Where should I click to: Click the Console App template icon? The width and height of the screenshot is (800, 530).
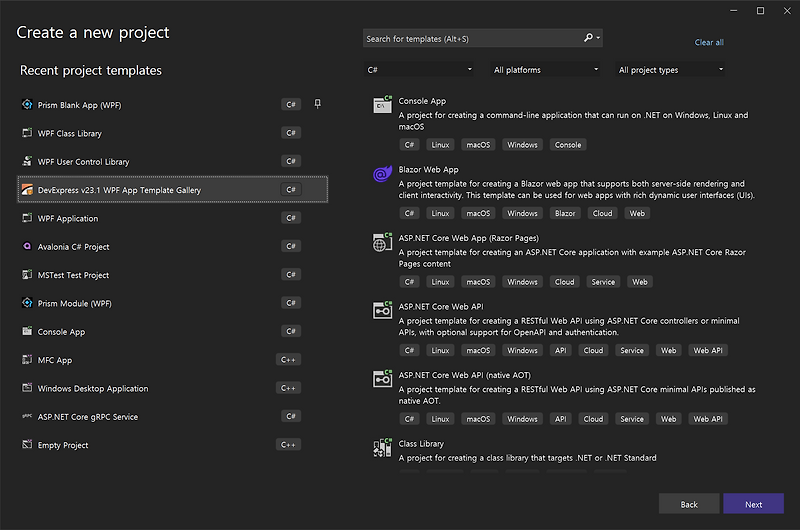[x=382, y=105]
